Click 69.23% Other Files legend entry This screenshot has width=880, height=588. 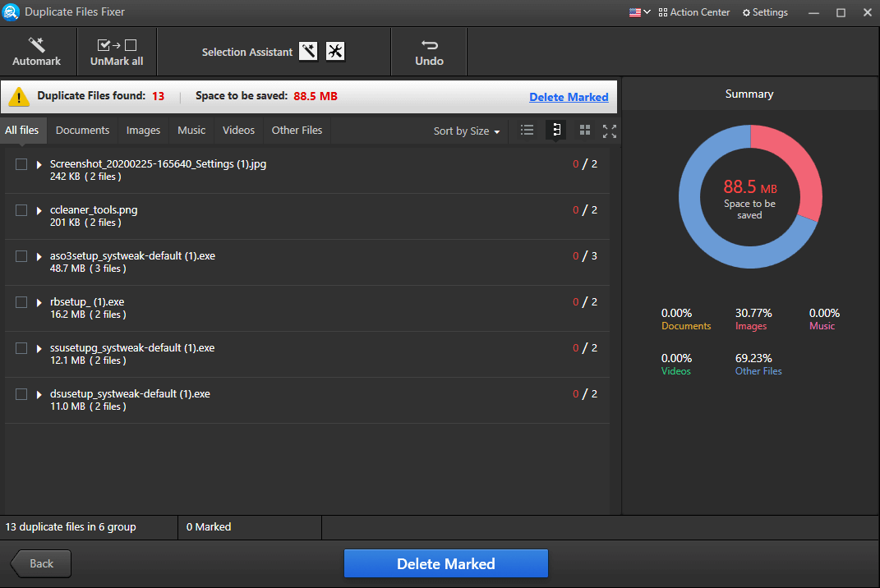coord(758,364)
